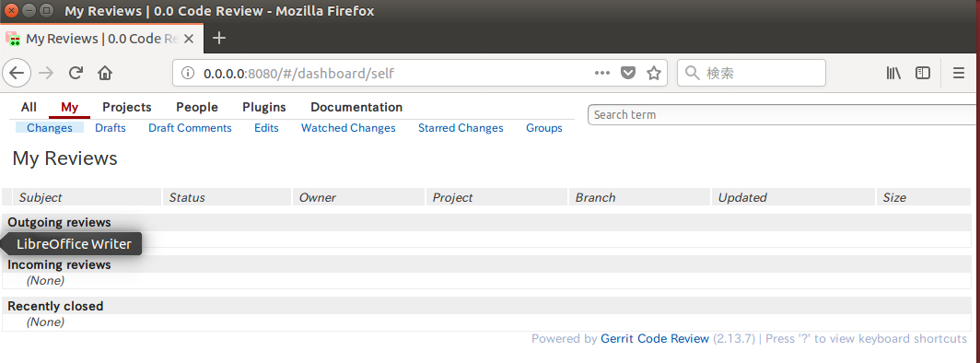
Task: Open the Edits link
Action: tap(266, 128)
